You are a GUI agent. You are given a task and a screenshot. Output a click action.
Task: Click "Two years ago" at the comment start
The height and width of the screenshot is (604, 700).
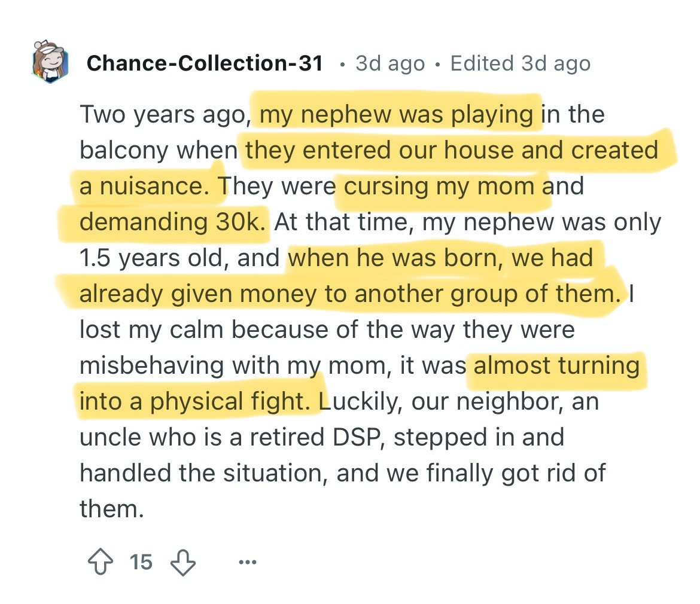[162, 114]
